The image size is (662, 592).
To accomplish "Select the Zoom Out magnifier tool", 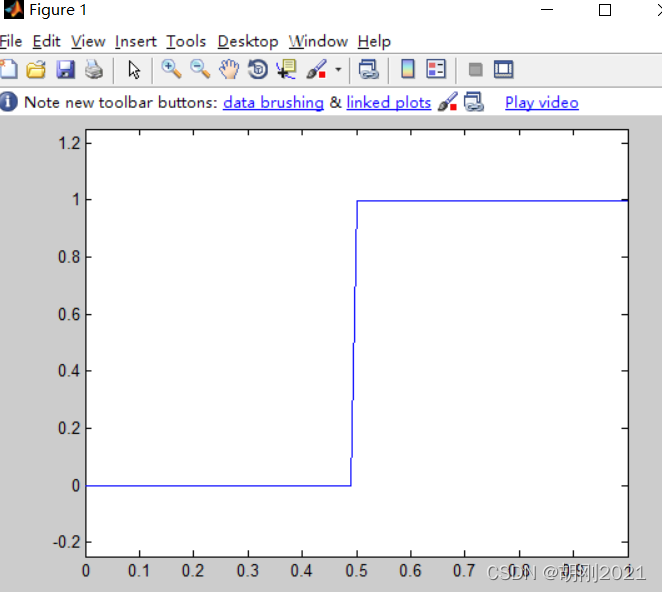I will coord(200,69).
